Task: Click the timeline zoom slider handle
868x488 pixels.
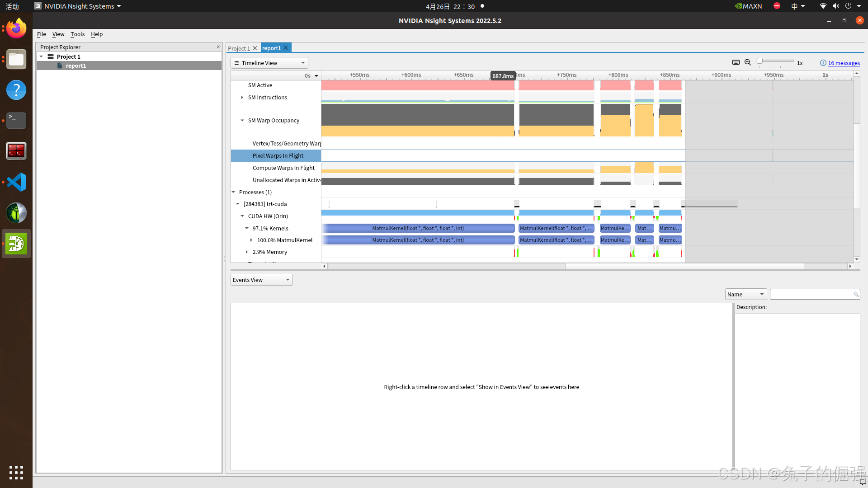Action: 760,61
